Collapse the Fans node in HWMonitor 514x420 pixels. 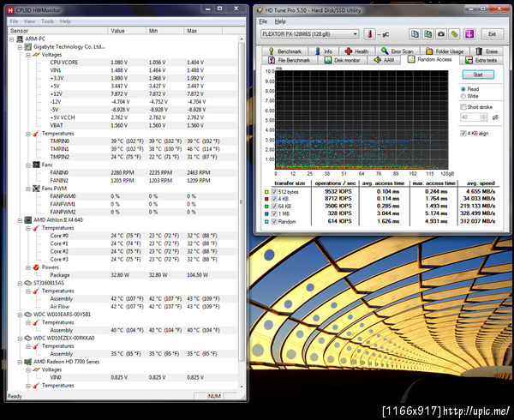point(28,165)
